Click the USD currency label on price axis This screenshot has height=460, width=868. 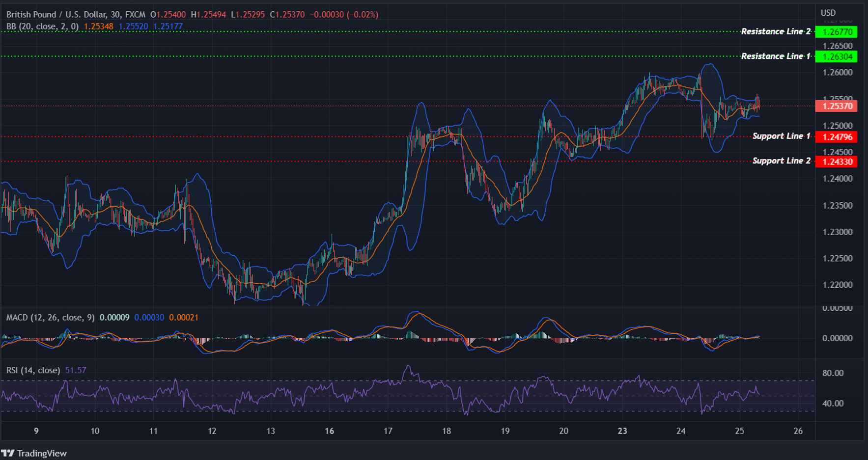coord(827,13)
